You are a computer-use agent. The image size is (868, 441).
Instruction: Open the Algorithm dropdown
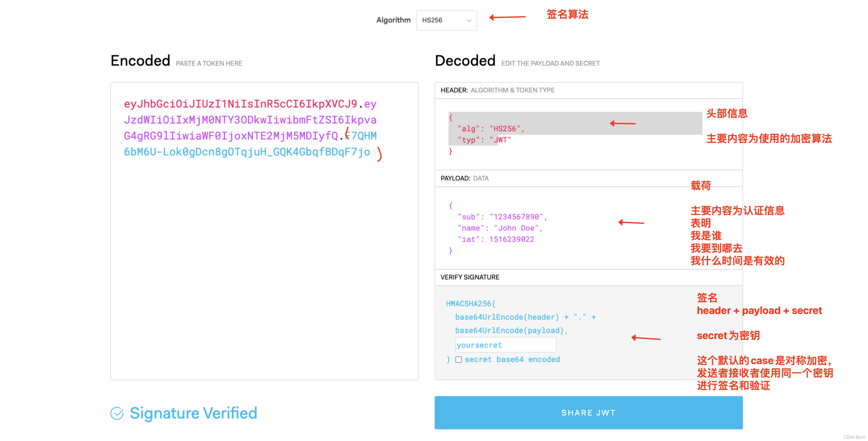(x=446, y=20)
